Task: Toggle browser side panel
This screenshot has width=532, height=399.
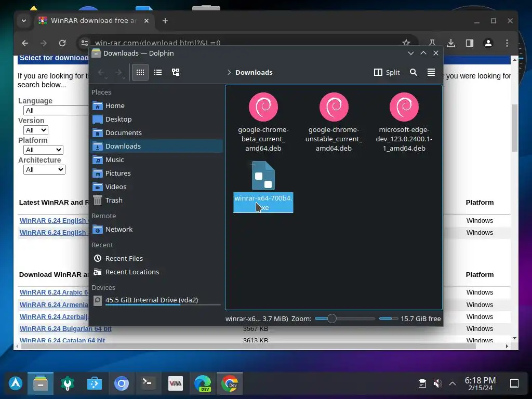Action: click(x=470, y=43)
